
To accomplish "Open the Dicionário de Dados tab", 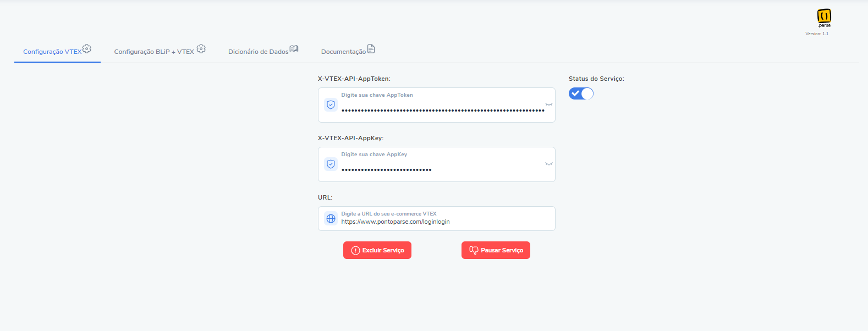I will click(263, 51).
